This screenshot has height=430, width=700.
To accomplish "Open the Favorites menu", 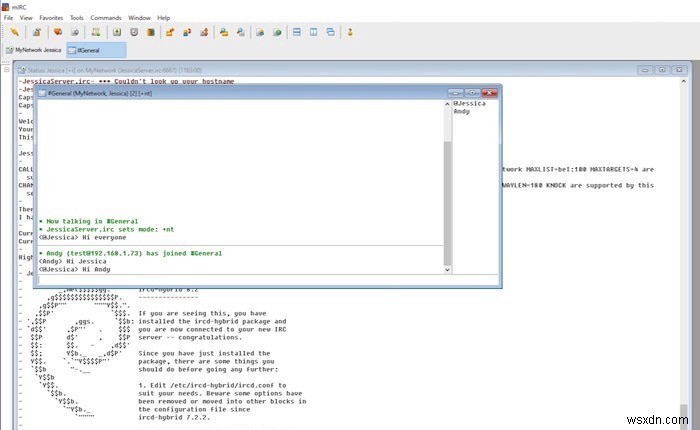I will (50, 17).
